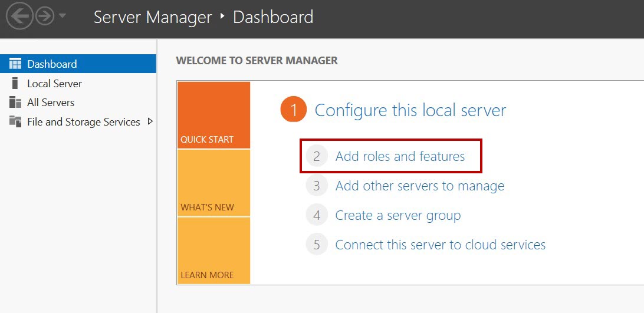
Task: Open the LEARN MORE tile
Action: click(213, 251)
